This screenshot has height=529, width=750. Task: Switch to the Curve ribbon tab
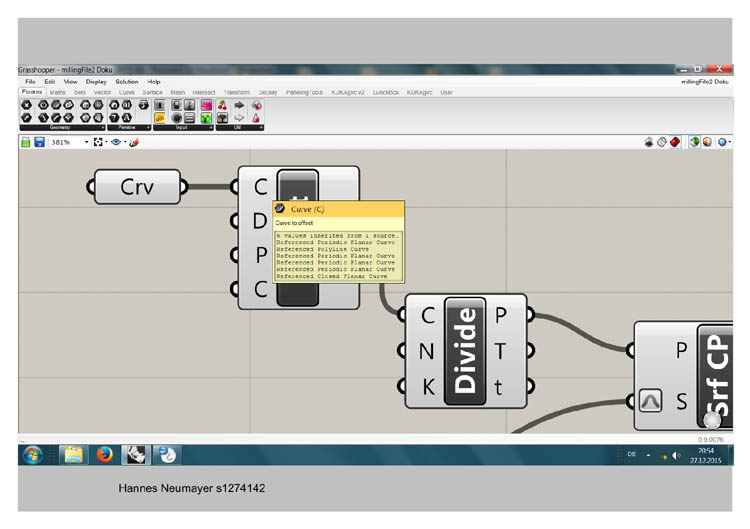click(x=127, y=92)
